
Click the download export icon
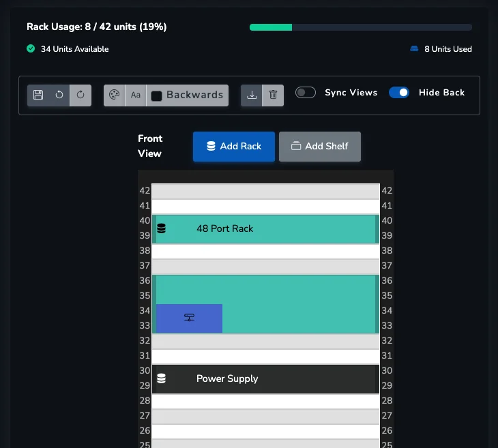click(x=252, y=95)
